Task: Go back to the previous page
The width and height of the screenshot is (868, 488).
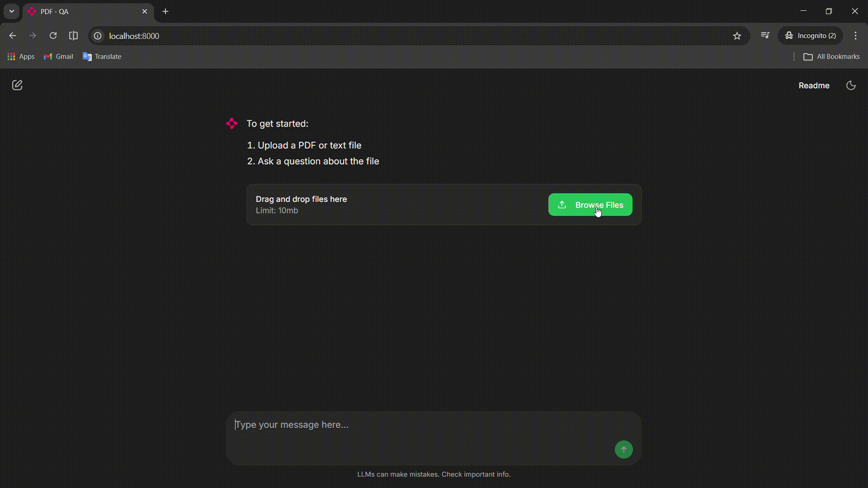Action: click(13, 36)
